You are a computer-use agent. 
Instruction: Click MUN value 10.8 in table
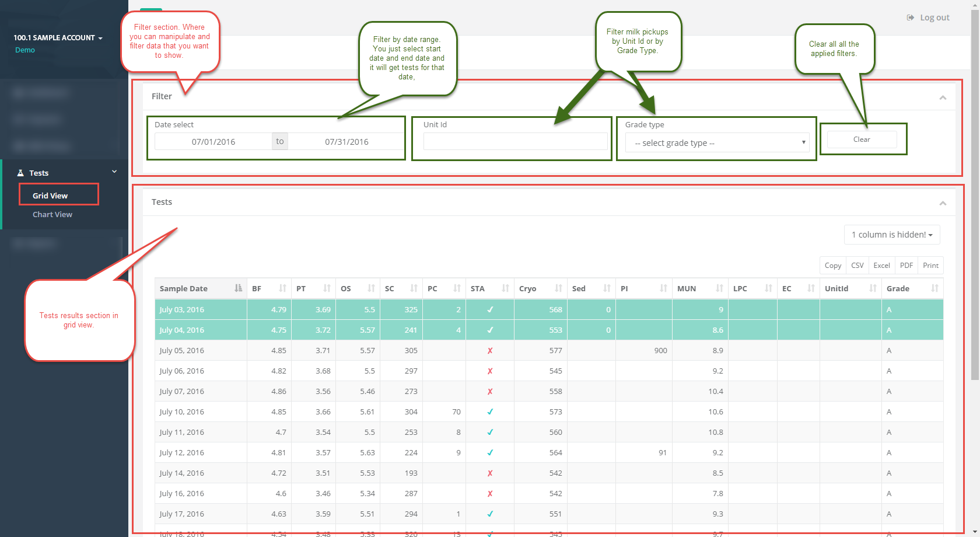(716, 433)
